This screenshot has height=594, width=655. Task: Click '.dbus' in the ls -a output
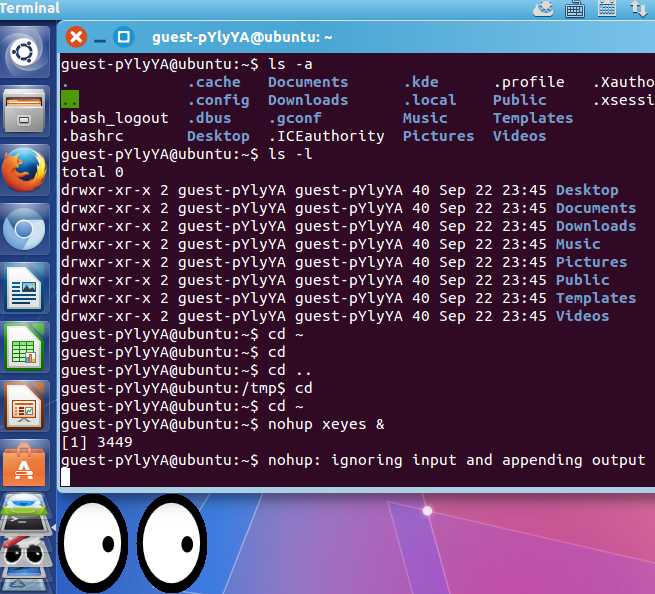[209, 118]
